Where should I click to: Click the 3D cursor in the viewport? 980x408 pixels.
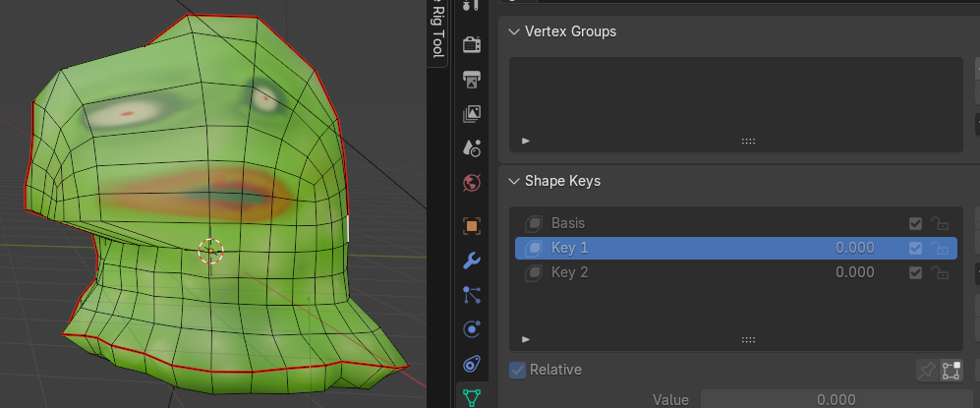click(210, 251)
